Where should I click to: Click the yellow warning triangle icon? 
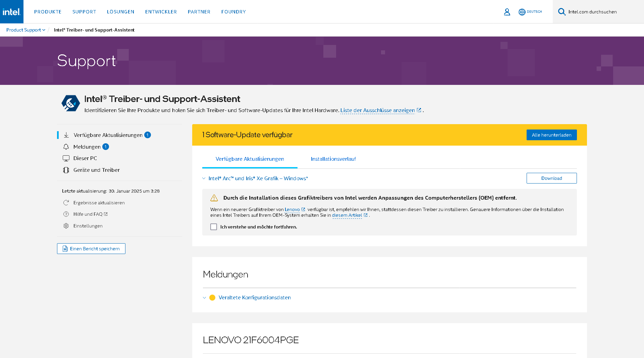point(214,198)
